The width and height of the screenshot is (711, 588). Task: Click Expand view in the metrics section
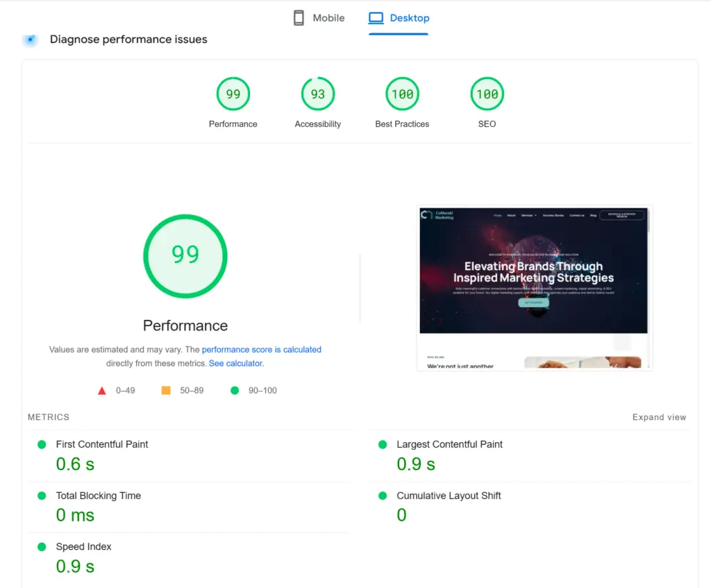pyautogui.click(x=660, y=417)
